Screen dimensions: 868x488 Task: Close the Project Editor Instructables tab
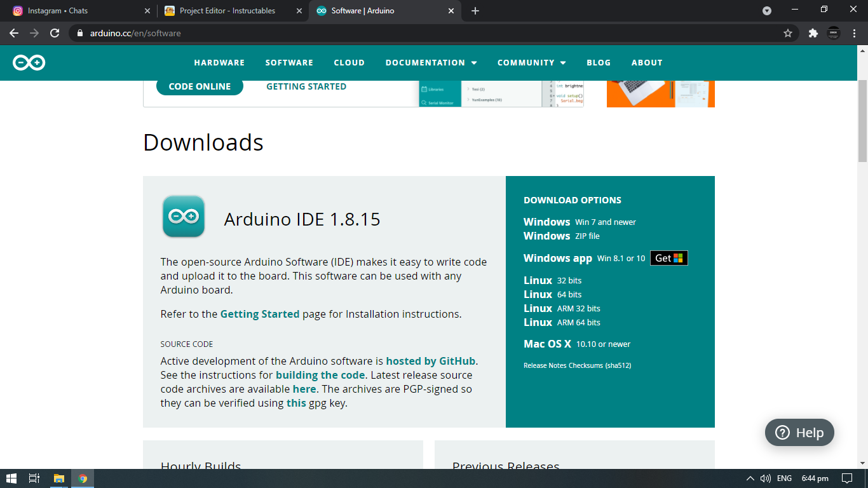(x=299, y=11)
